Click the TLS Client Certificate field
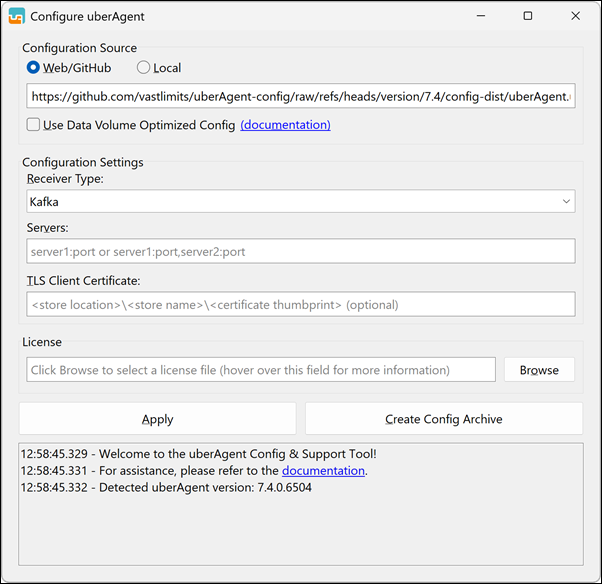Viewport: 602px width, 584px height. pos(300,304)
